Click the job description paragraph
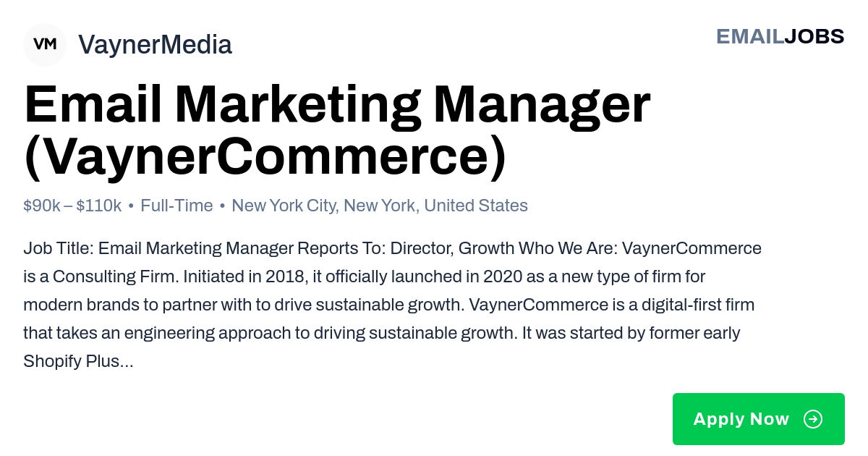The image size is (868, 456). [x=392, y=305]
